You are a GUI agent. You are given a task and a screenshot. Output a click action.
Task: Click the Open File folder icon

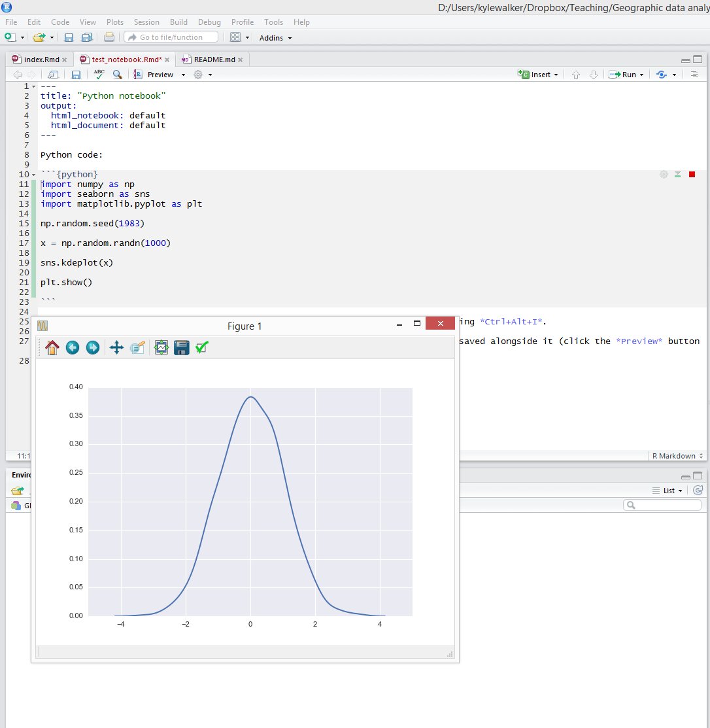pos(39,37)
